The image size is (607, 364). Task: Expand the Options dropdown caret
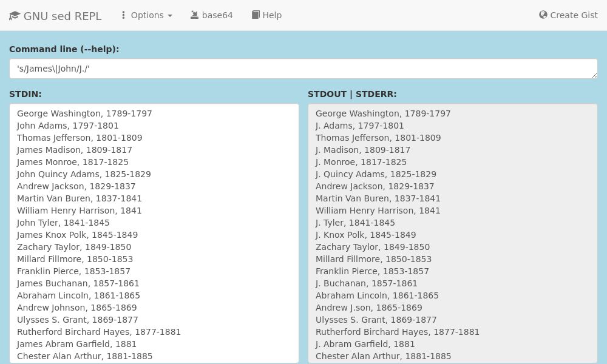coord(170,16)
